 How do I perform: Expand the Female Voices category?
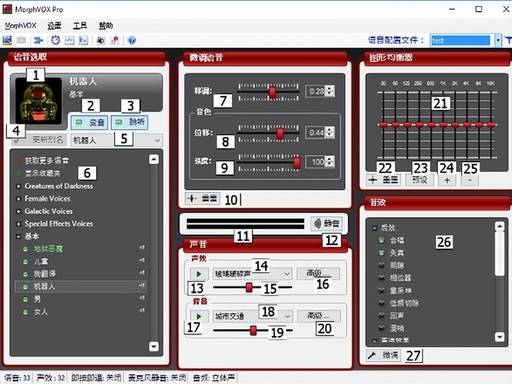[47, 199]
